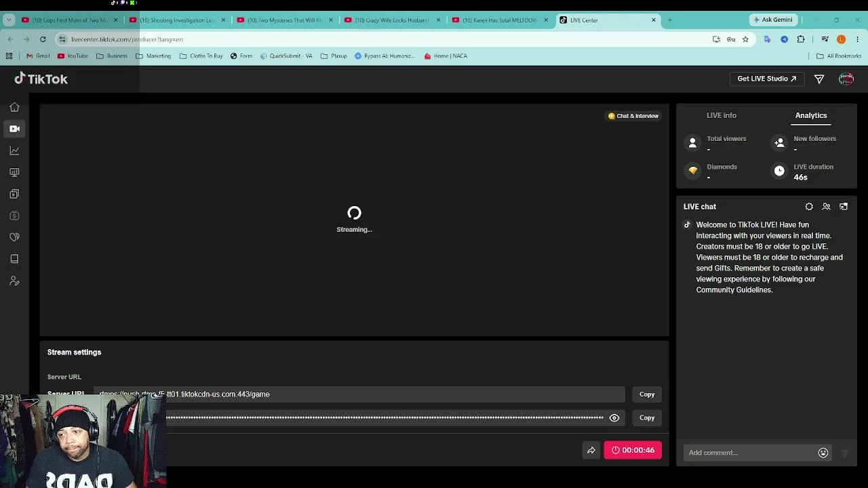This screenshot has height=488, width=868.
Task: Switch to the Analytics tab
Action: 811,115
